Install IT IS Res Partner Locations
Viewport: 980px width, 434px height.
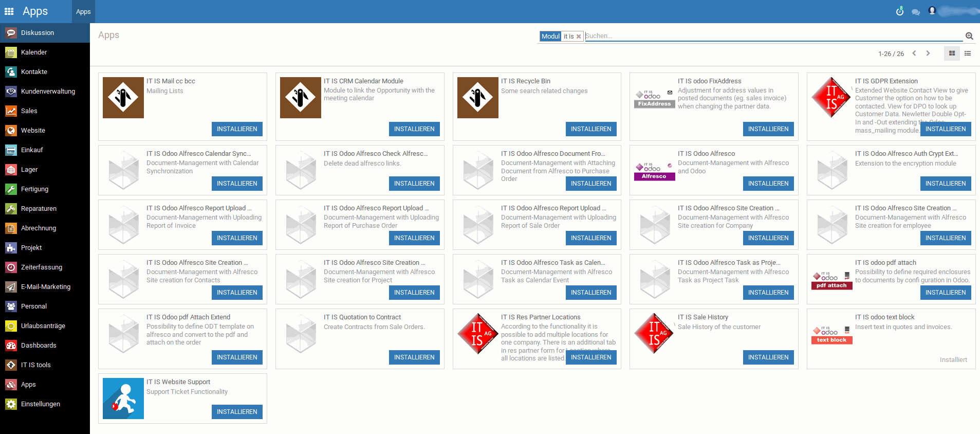point(591,357)
